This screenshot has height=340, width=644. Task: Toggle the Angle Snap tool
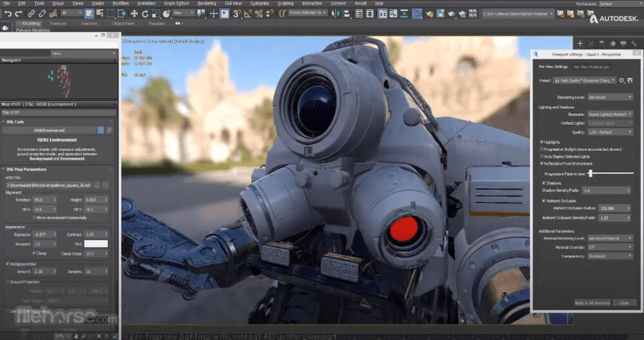247,13
